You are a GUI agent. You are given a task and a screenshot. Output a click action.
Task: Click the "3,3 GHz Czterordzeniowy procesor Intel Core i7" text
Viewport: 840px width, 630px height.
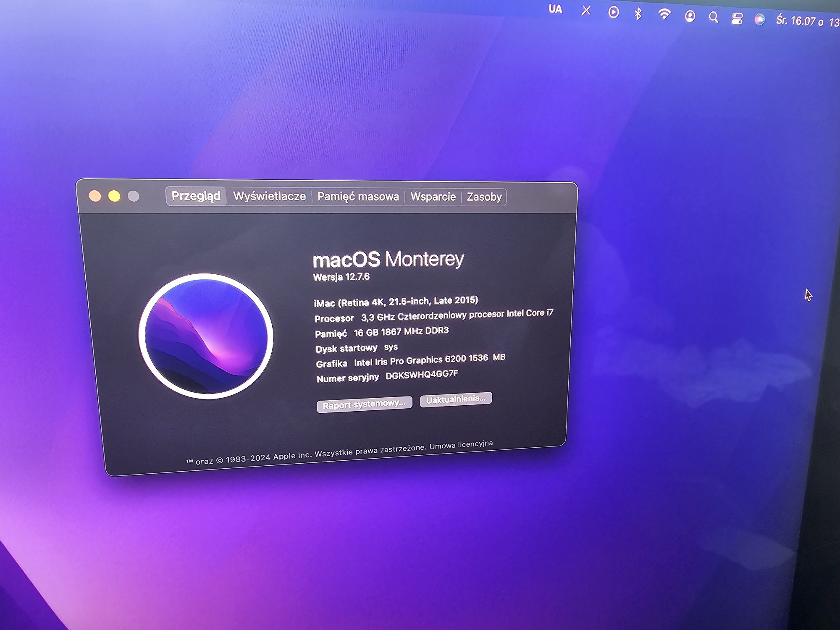tap(457, 315)
